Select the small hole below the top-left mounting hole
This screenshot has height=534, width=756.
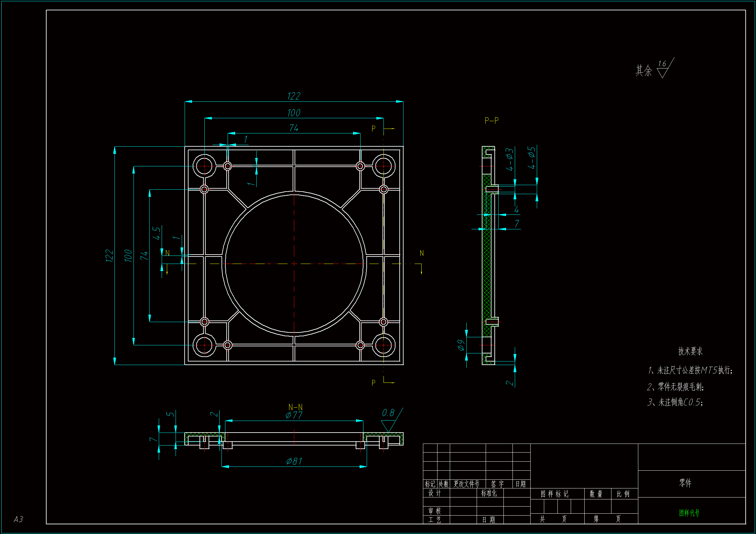pos(204,190)
